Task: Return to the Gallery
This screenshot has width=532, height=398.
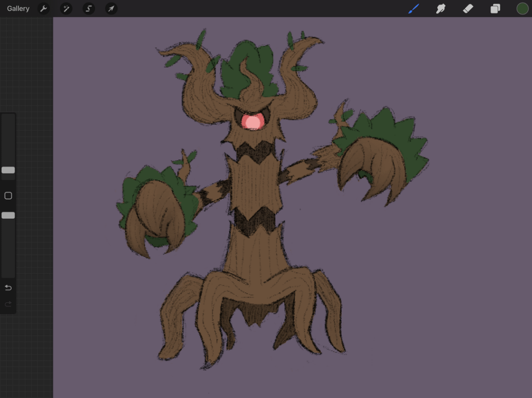Action: click(18, 8)
